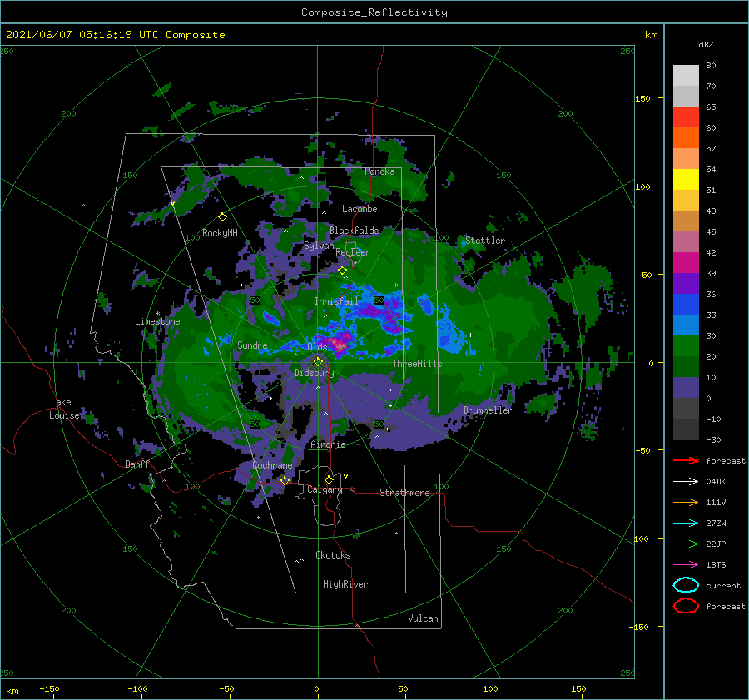Click the Strathmore label
Viewport: 749px width, 700px height.
(404, 493)
